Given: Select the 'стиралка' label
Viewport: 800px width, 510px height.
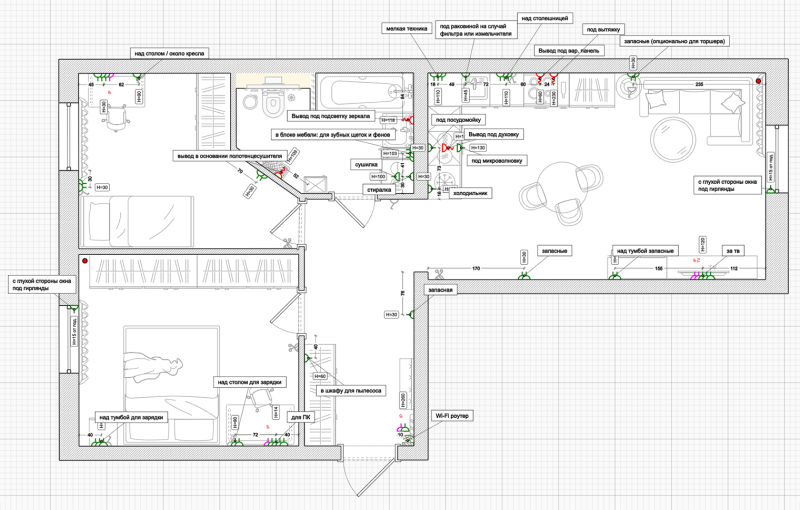Looking at the screenshot, I should (x=379, y=190).
